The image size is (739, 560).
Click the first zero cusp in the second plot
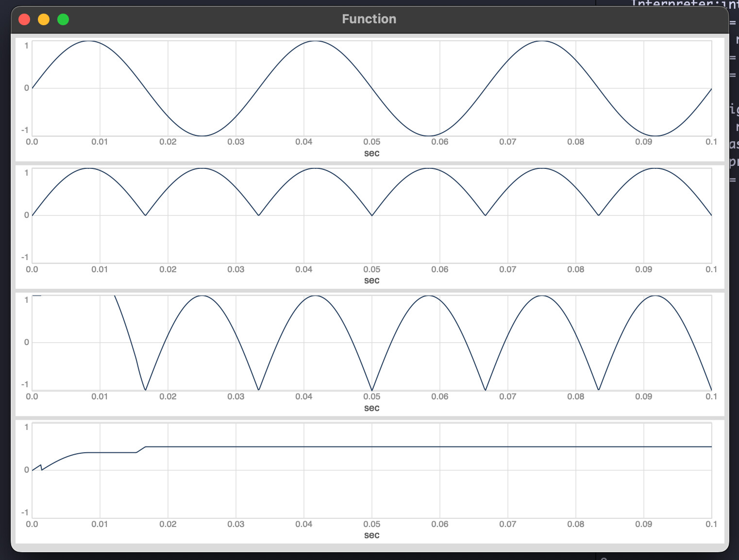tap(145, 215)
